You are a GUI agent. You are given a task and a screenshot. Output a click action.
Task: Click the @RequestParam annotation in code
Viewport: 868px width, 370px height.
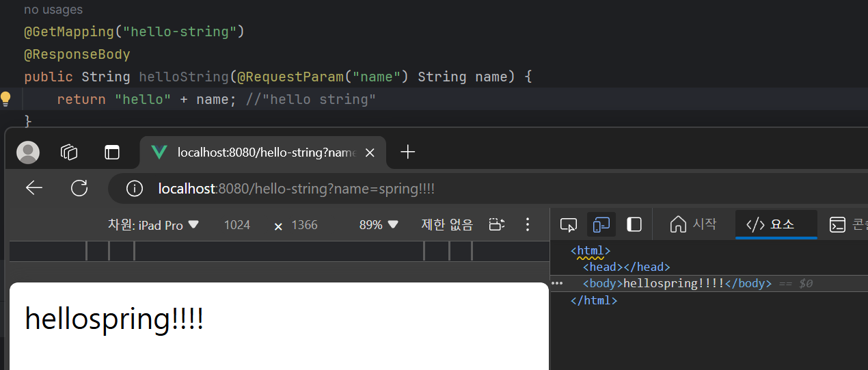(290, 77)
